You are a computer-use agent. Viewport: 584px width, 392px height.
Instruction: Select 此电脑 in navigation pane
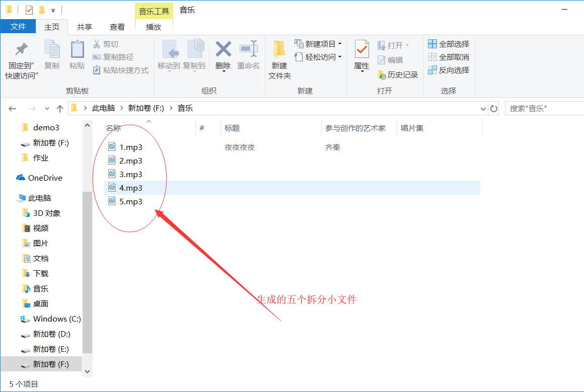click(34, 198)
